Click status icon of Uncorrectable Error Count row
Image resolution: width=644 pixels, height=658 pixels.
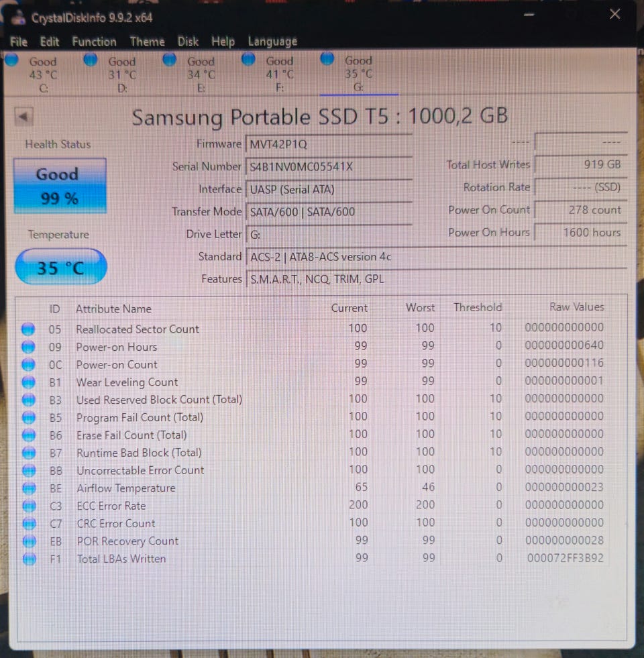coord(29,470)
